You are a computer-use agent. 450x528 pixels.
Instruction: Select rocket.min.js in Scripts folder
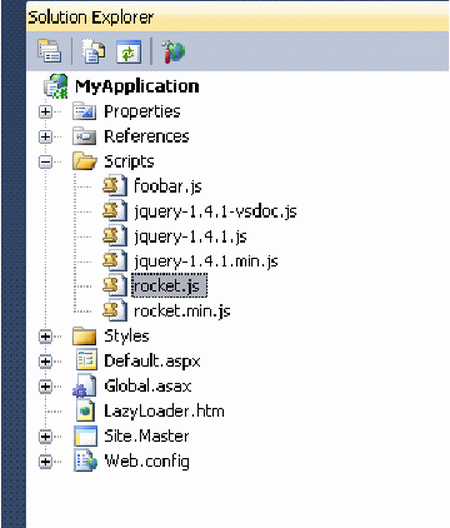tap(182, 311)
